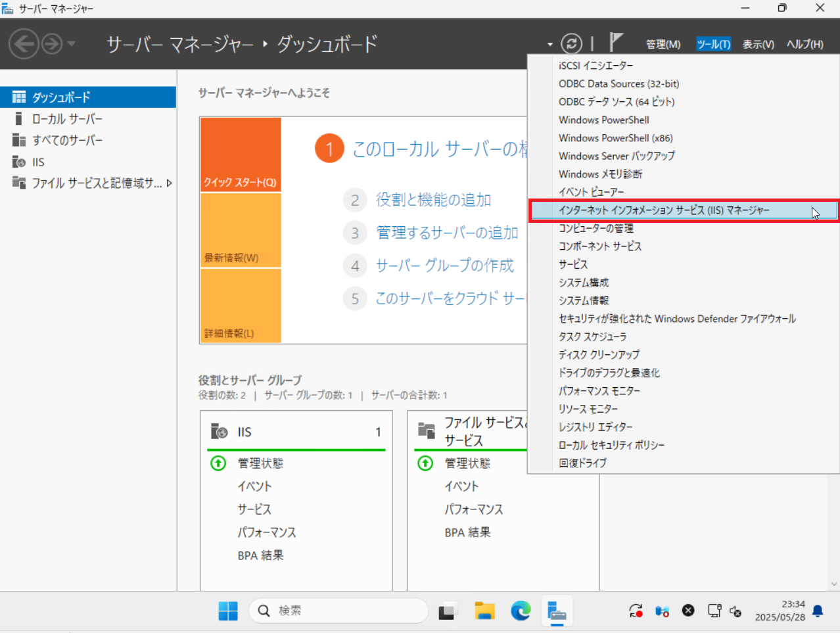Open ディスク クリーンアップ
840x633 pixels.
[684, 355]
